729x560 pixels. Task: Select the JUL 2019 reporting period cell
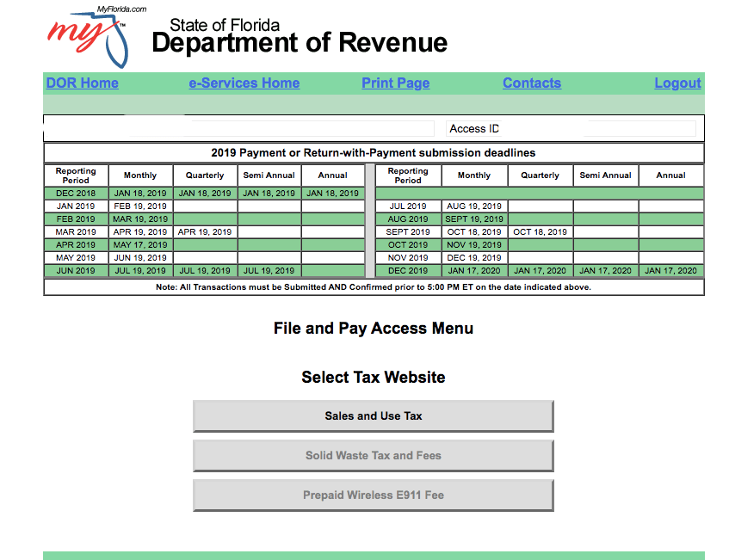click(x=408, y=206)
